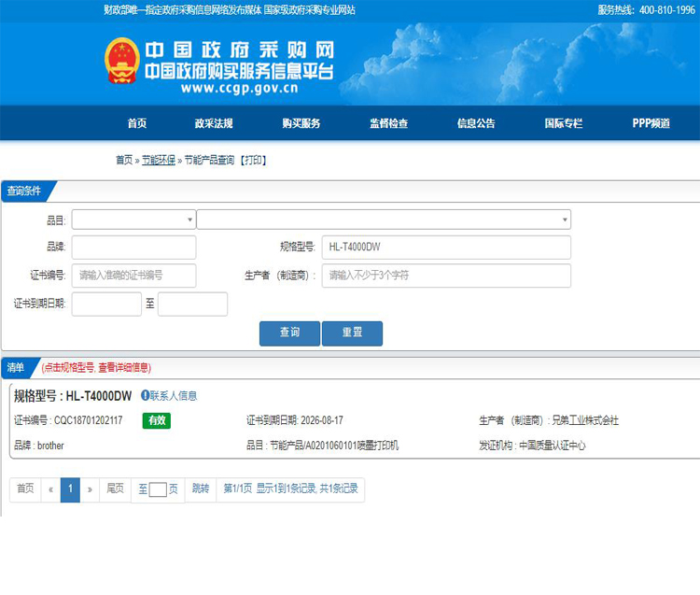
Task: Click the 第1/1页 record count text
Action: 290,489
